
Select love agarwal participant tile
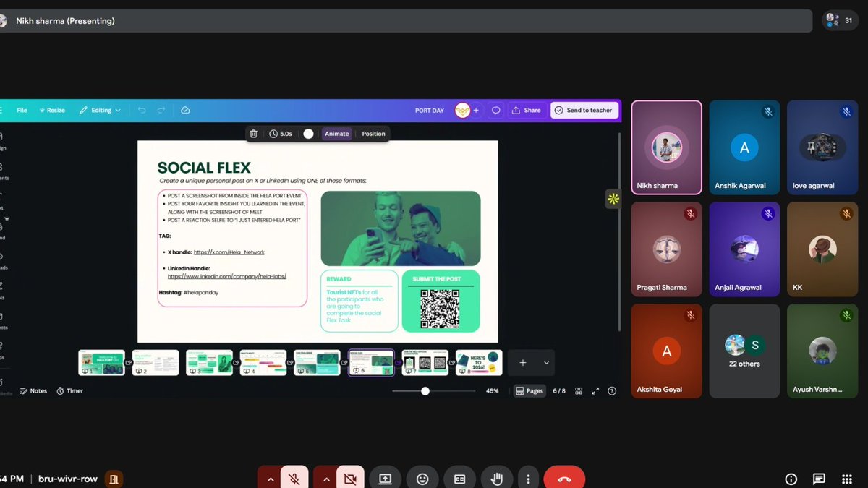pos(822,147)
